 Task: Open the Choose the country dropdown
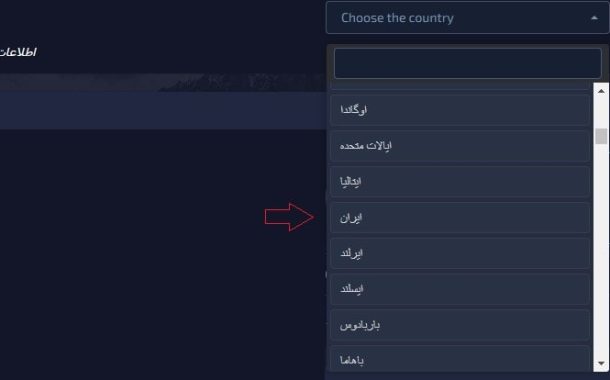(467, 18)
